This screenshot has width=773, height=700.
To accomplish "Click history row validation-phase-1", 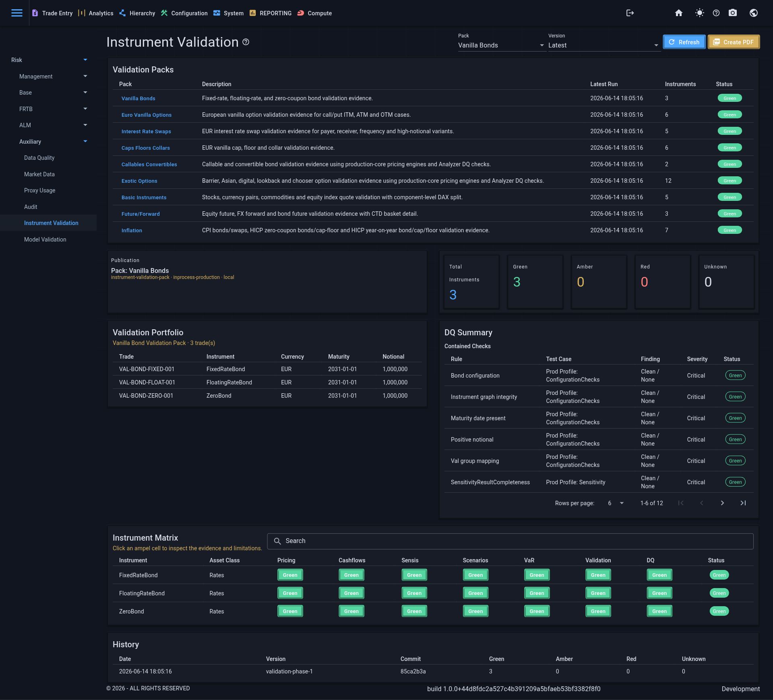I will click(x=433, y=672).
